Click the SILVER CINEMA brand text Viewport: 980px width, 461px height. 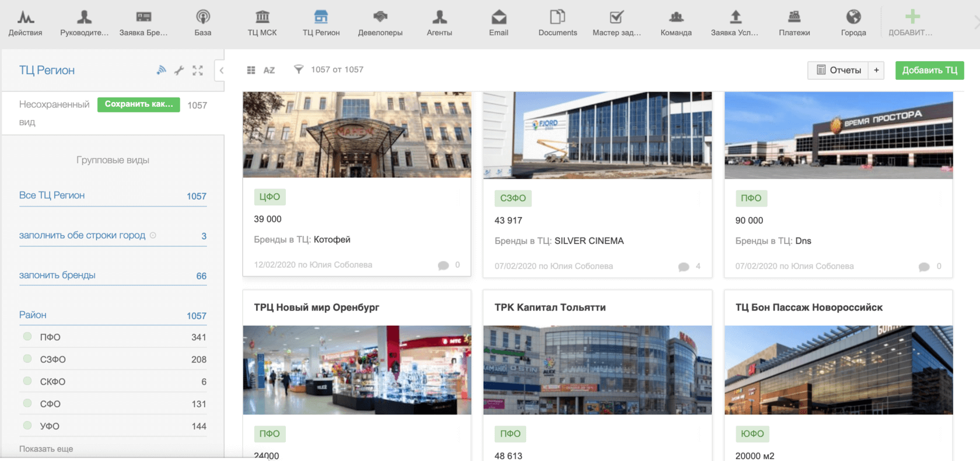[589, 240]
